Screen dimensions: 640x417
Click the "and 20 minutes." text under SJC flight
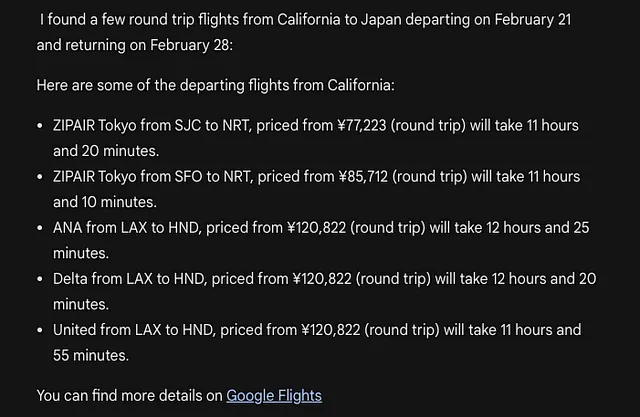click(x=106, y=151)
